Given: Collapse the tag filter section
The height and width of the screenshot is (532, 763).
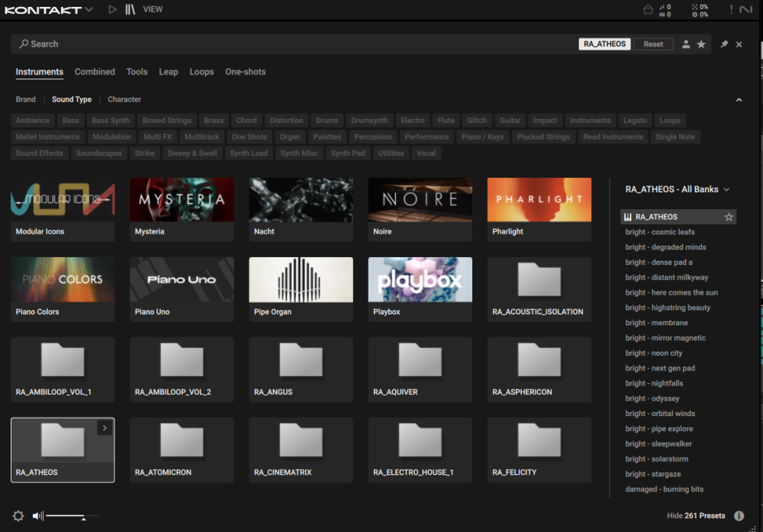Looking at the screenshot, I should [739, 100].
